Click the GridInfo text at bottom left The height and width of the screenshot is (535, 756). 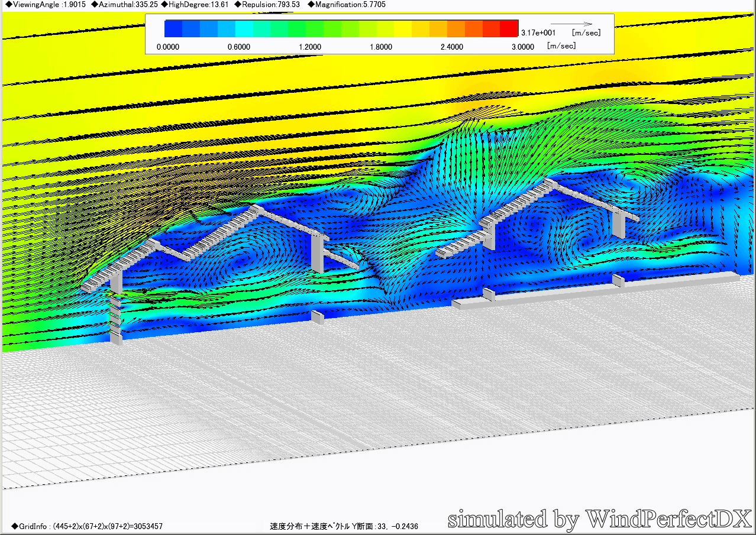(86, 526)
